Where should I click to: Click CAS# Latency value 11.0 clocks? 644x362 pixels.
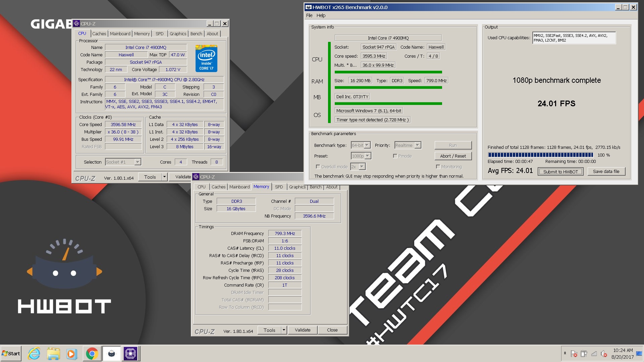coord(285,248)
